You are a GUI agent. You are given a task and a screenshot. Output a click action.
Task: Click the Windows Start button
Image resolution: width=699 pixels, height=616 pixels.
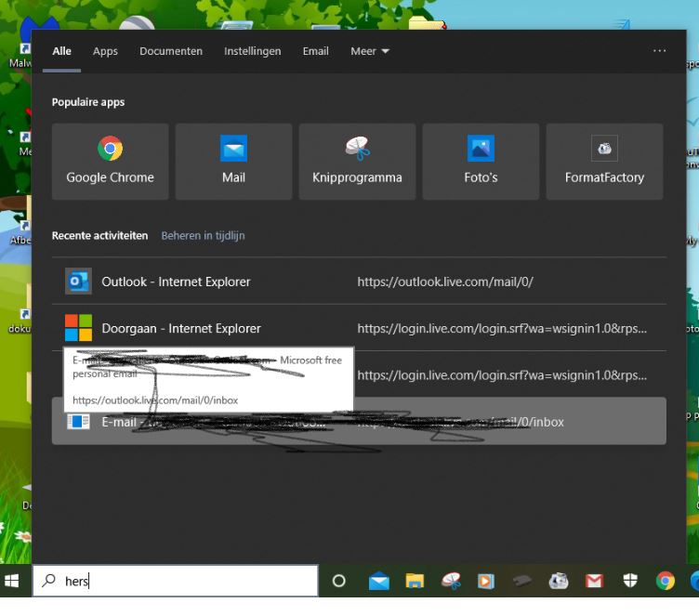pos(13,582)
